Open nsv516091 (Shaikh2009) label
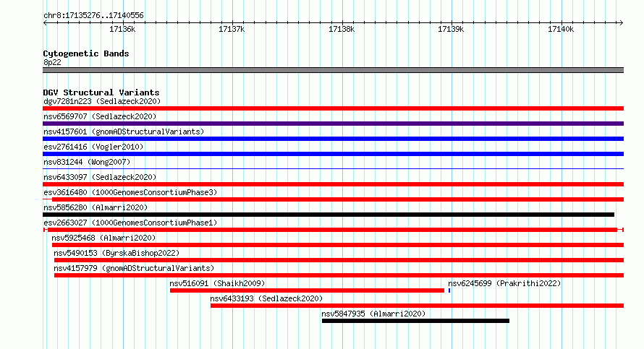Image resolution: width=644 pixels, height=349 pixels. tap(217, 283)
